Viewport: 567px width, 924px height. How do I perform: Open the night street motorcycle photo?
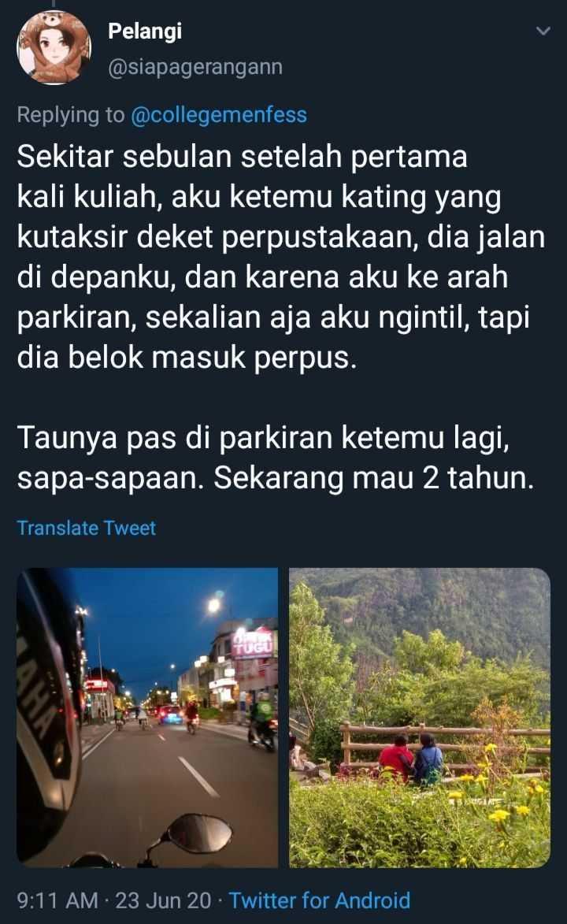147,718
